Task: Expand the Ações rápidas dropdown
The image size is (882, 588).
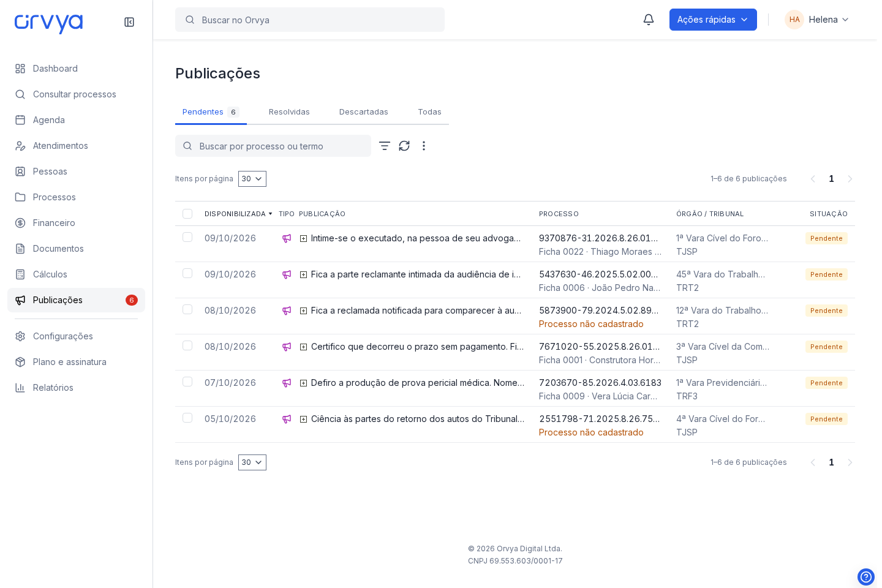Action: point(713,20)
